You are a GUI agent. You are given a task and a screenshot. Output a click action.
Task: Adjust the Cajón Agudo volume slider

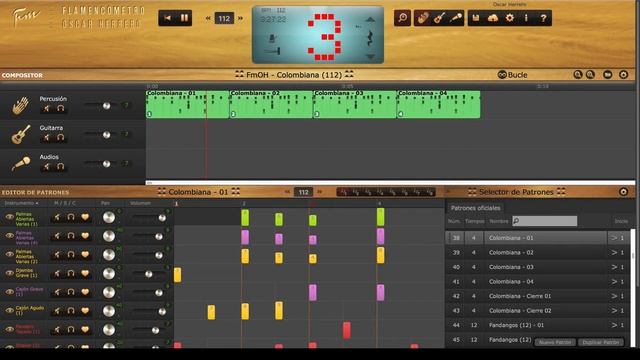pos(162,311)
